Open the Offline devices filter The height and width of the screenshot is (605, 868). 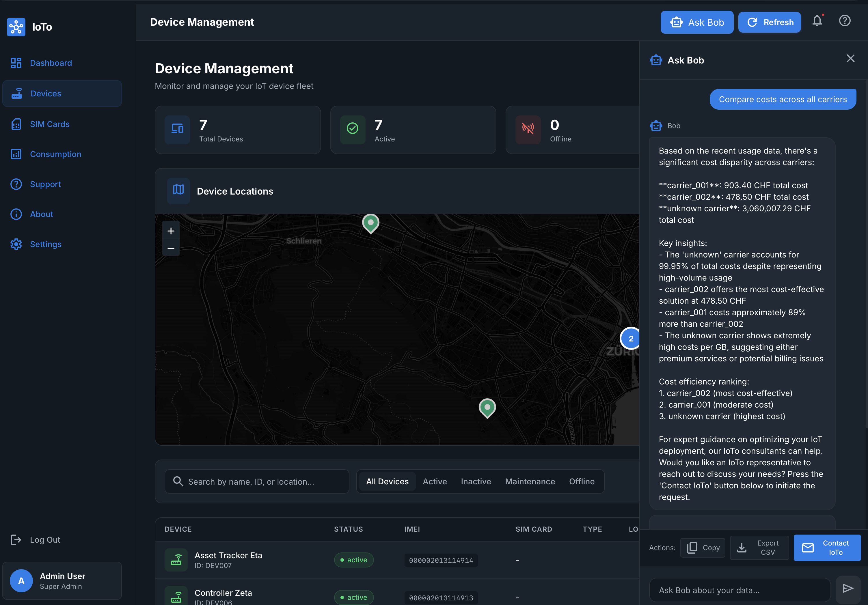582,481
